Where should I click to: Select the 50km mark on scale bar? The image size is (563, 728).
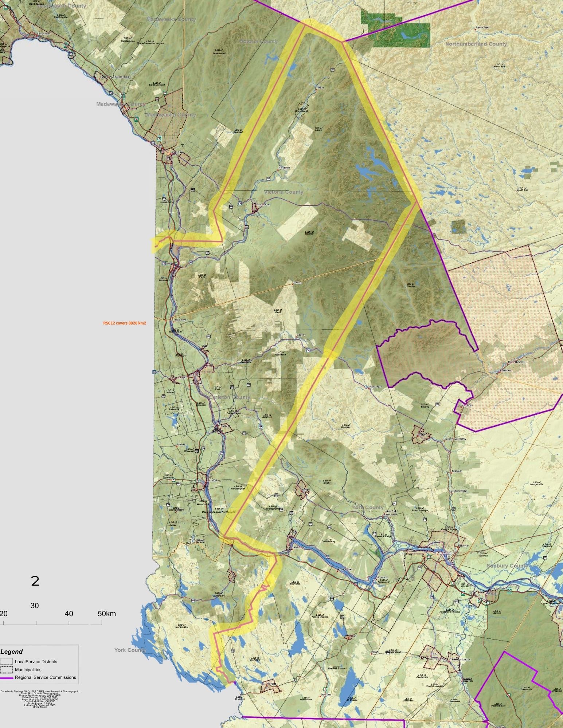(106, 614)
